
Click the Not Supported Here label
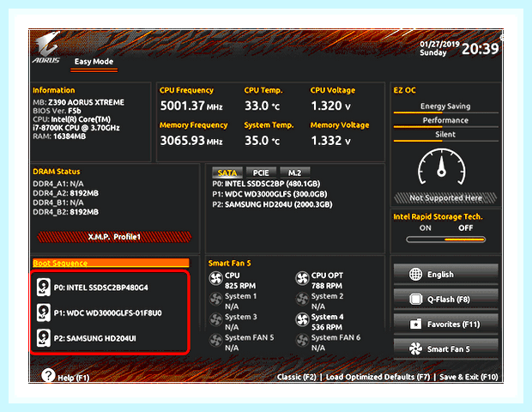point(445,198)
